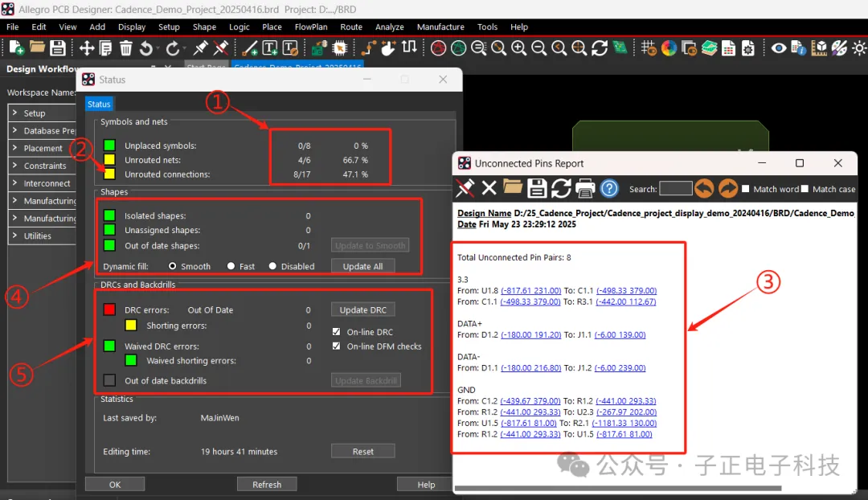Click the Zoom In magnifier
This screenshot has width=868, height=500.
click(518, 48)
